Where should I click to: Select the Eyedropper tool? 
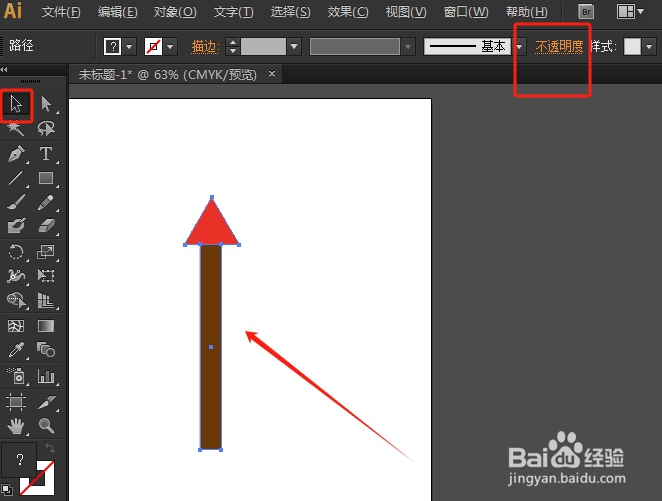click(16, 350)
